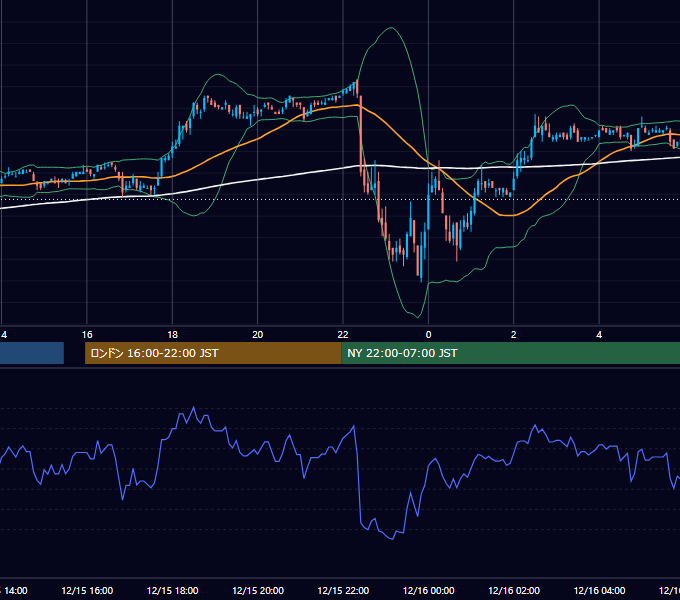Click the lowest candlestick wick just before 00:00
This screenshot has height=600, width=680.
pos(421,279)
